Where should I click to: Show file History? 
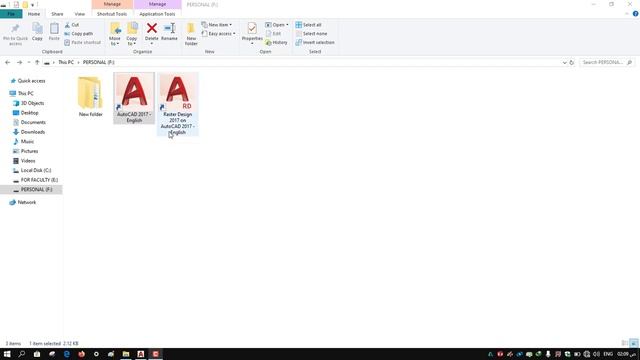[x=276, y=42]
